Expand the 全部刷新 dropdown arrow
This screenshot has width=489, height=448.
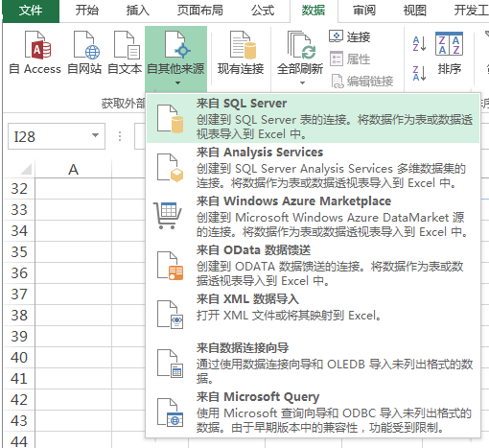coord(302,83)
